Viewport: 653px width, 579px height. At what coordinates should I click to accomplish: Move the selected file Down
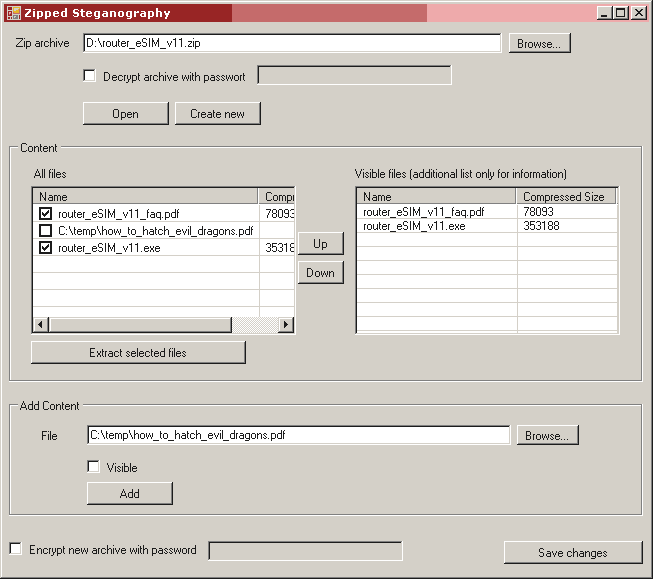coord(321,272)
